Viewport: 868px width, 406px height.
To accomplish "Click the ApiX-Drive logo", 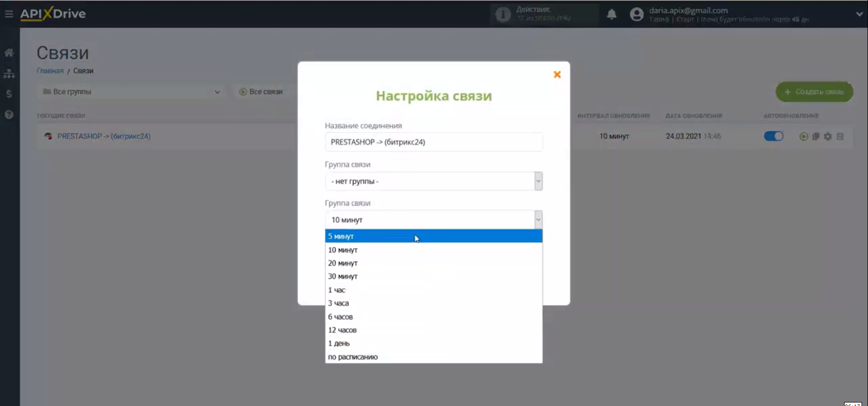I will pos(53,13).
